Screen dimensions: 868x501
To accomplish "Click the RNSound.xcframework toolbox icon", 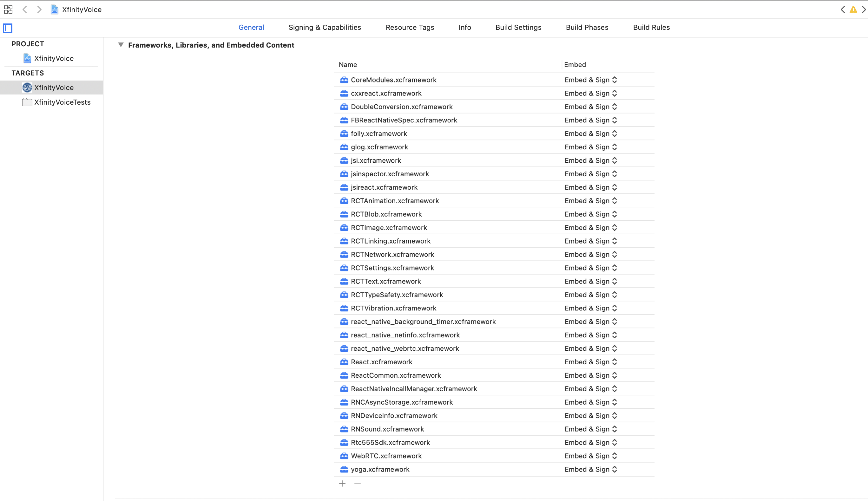I will 344,429.
